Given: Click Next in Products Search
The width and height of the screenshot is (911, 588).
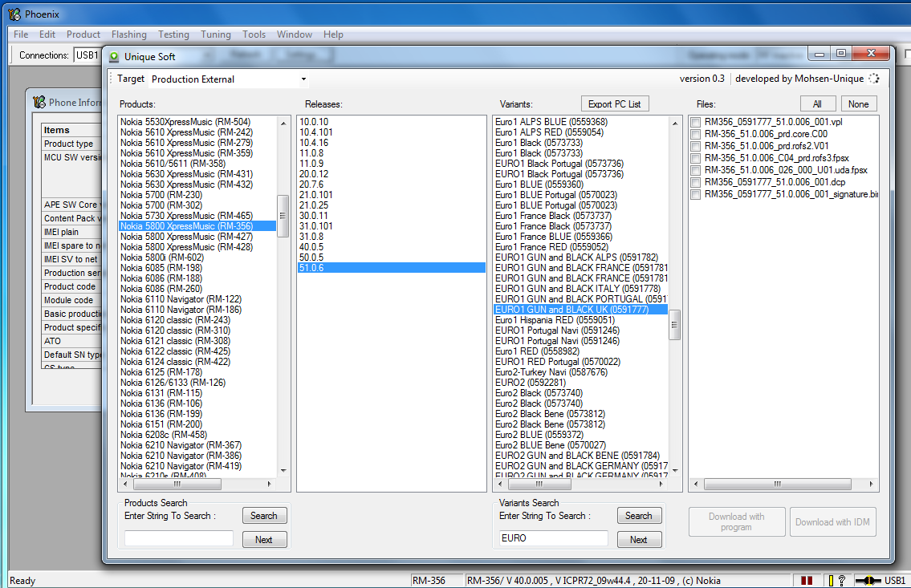Looking at the screenshot, I should tap(264, 539).
